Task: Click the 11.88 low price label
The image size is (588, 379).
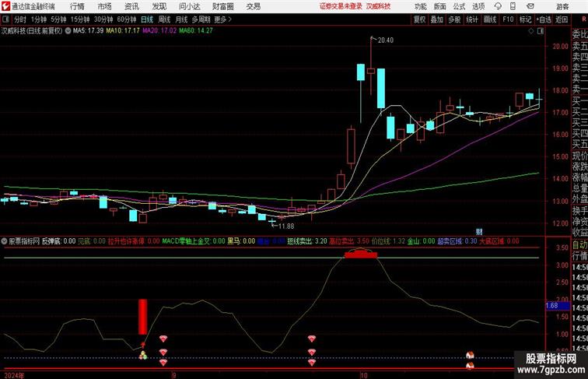Action: [x=286, y=226]
